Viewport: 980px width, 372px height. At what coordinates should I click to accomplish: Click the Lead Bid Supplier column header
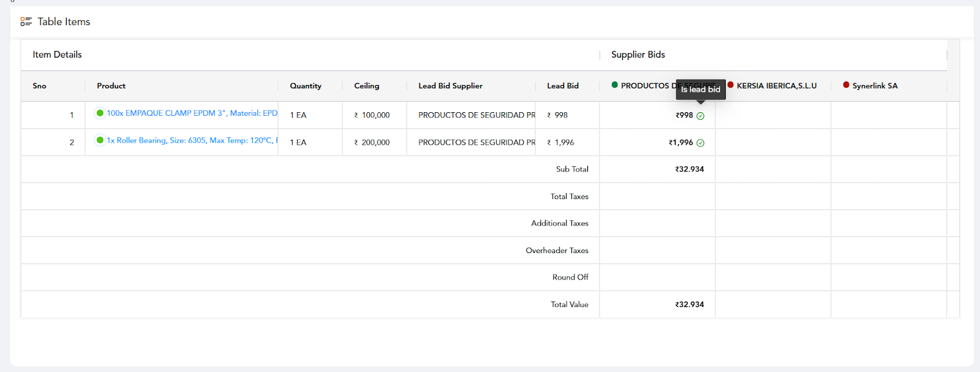coord(450,86)
